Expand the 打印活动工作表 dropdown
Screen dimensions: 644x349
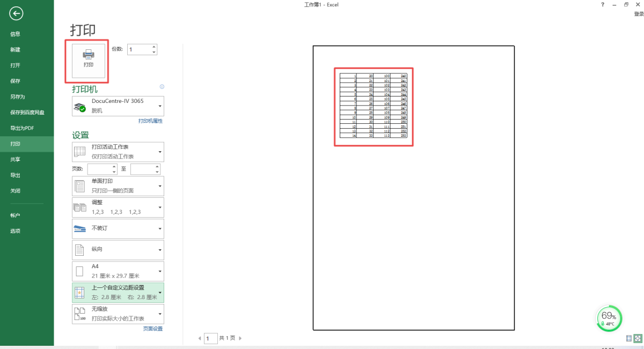118,152
